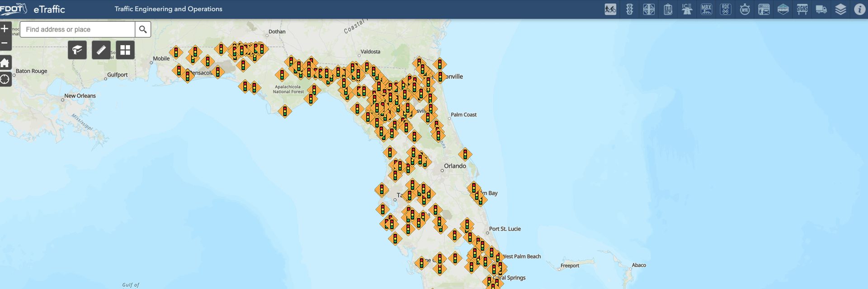Open the hexagon badge icon in header
868x289 pixels.
(x=783, y=9)
